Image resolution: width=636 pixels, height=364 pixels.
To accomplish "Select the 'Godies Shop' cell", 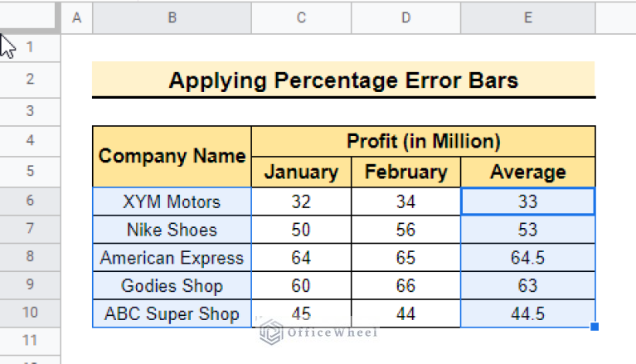I will [172, 285].
